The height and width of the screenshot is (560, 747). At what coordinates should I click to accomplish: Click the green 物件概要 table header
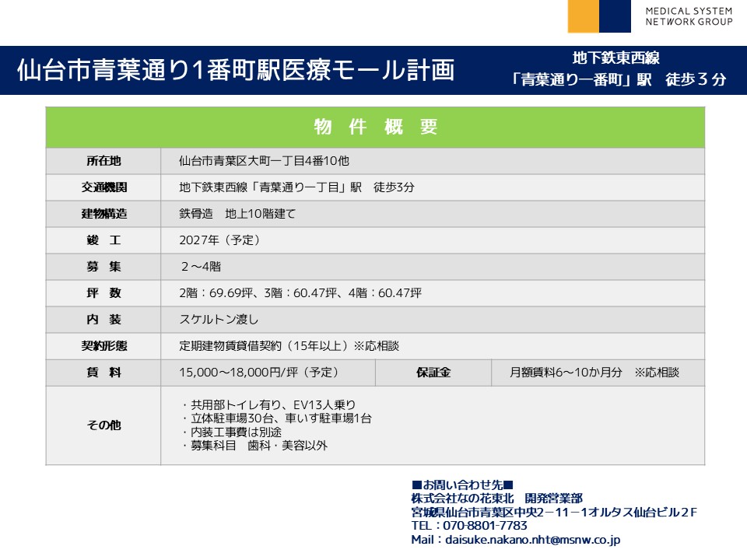click(375, 128)
